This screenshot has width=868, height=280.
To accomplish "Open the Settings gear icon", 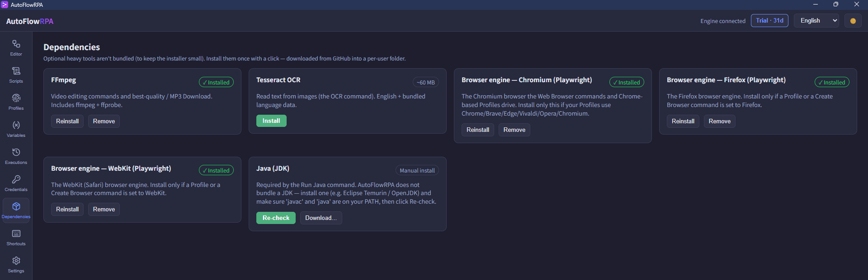I will coord(16,261).
